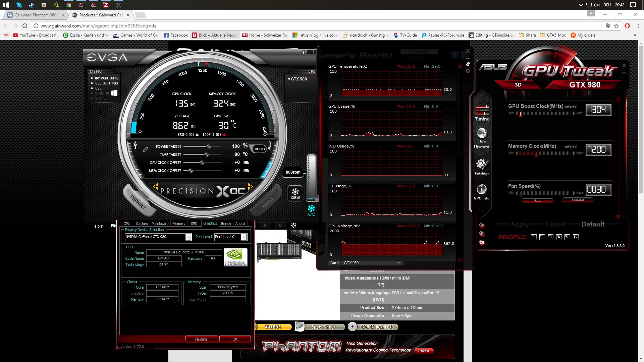Click the link chain icon beside Power Target
Viewport: 644px width, 362px height.
[x=145, y=149]
